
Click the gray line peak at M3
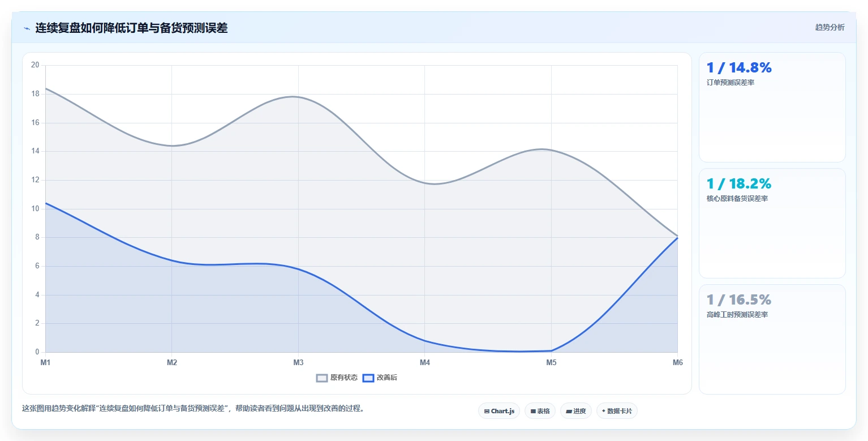click(x=298, y=97)
